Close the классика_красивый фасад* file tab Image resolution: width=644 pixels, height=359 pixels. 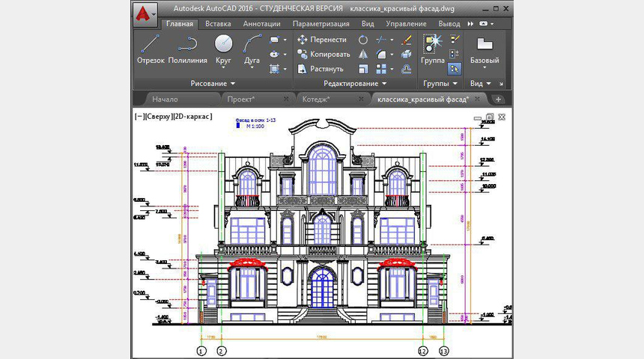point(477,99)
